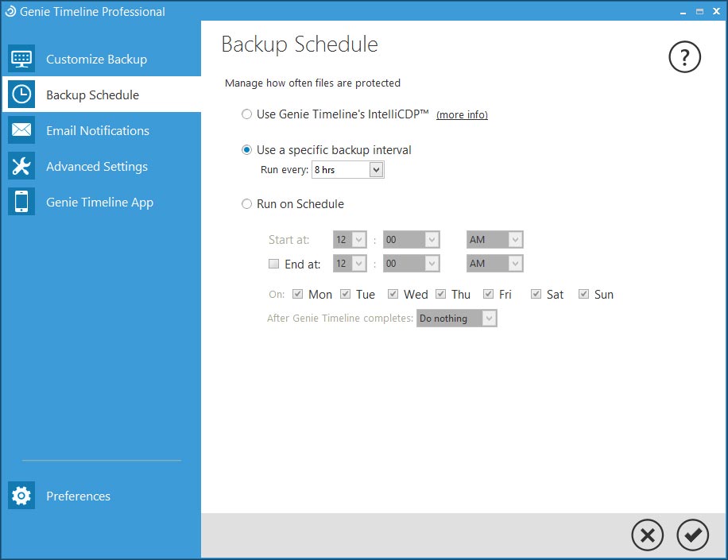Confirm settings with the checkmark circle button

692,535
